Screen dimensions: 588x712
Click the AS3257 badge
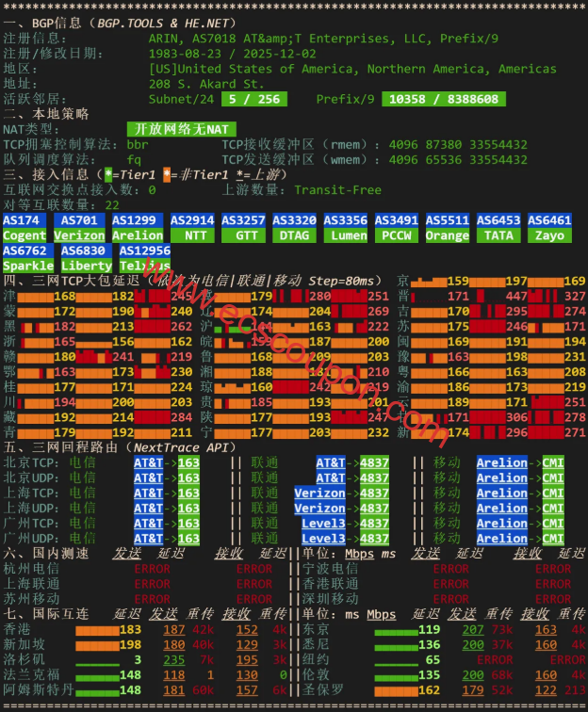pos(243,220)
